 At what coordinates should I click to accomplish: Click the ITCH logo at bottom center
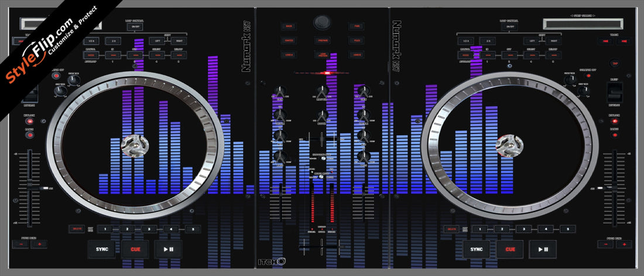(x=271, y=261)
